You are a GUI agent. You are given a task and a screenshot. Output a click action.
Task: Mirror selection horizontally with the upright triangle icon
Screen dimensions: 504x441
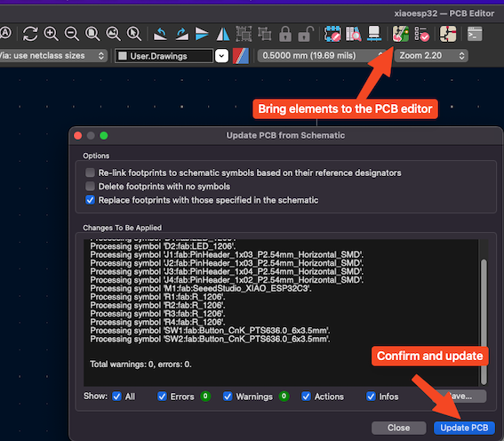click(223, 34)
